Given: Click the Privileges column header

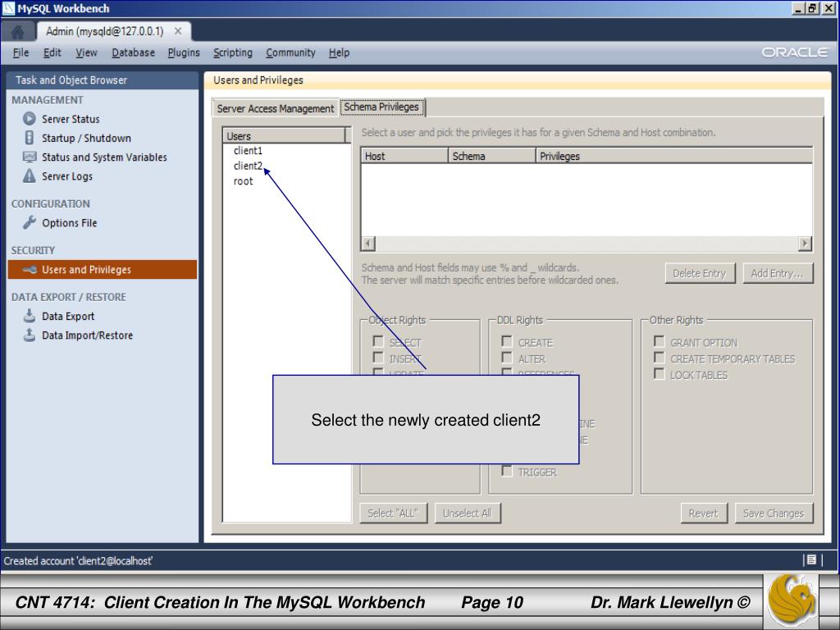Looking at the screenshot, I should tap(674, 156).
